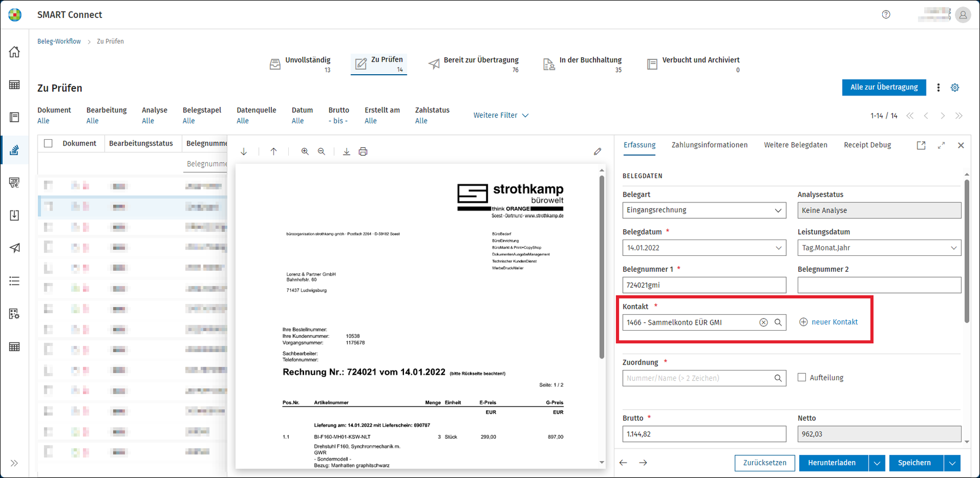Click the Alle zur Übertragung button
The width and height of the screenshot is (980, 478).
pyautogui.click(x=884, y=87)
